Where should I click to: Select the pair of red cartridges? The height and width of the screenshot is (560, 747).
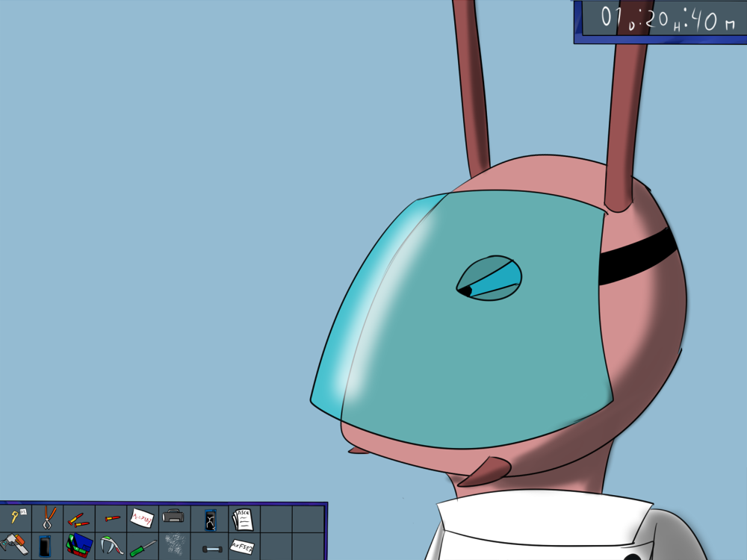click(78, 518)
